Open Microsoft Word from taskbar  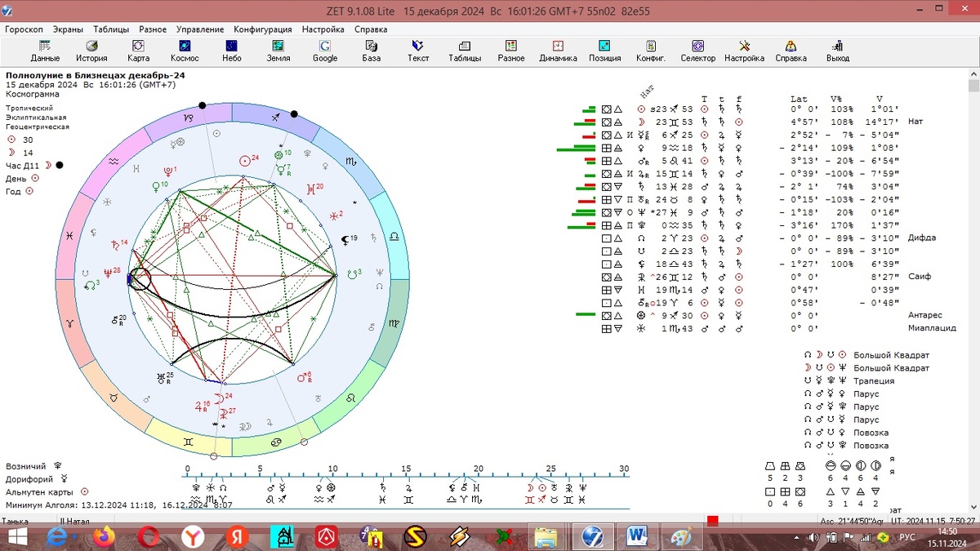pyautogui.click(x=637, y=538)
